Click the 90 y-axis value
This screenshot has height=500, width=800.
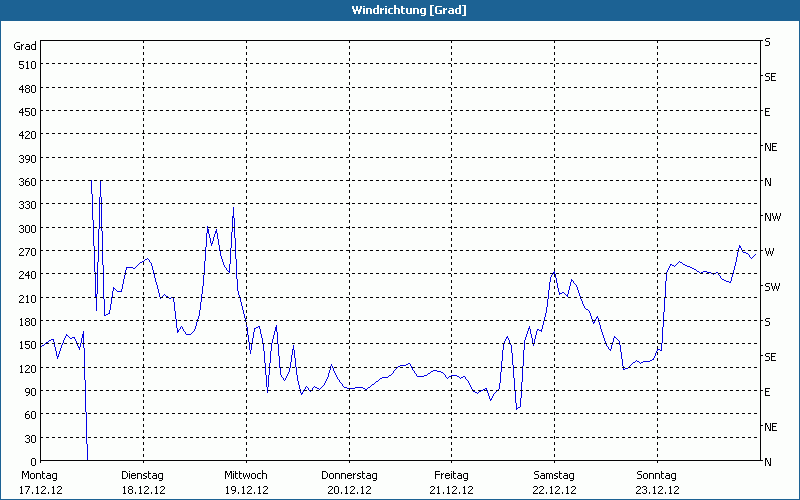click(31, 392)
